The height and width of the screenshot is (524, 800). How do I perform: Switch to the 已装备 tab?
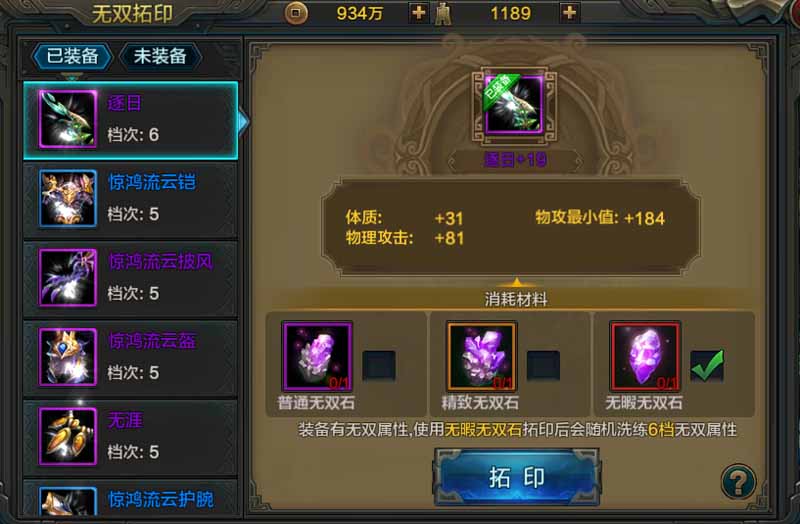(x=72, y=56)
